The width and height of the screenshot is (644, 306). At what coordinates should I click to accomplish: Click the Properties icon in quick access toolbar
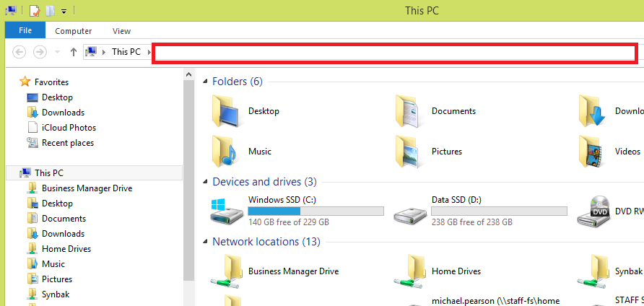pyautogui.click(x=35, y=11)
